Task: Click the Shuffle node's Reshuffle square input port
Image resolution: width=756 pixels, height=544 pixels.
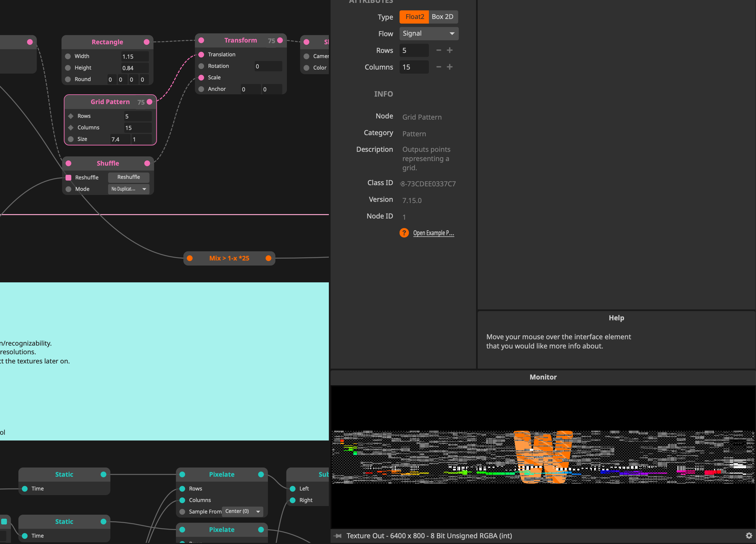Action: pyautogui.click(x=69, y=178)
